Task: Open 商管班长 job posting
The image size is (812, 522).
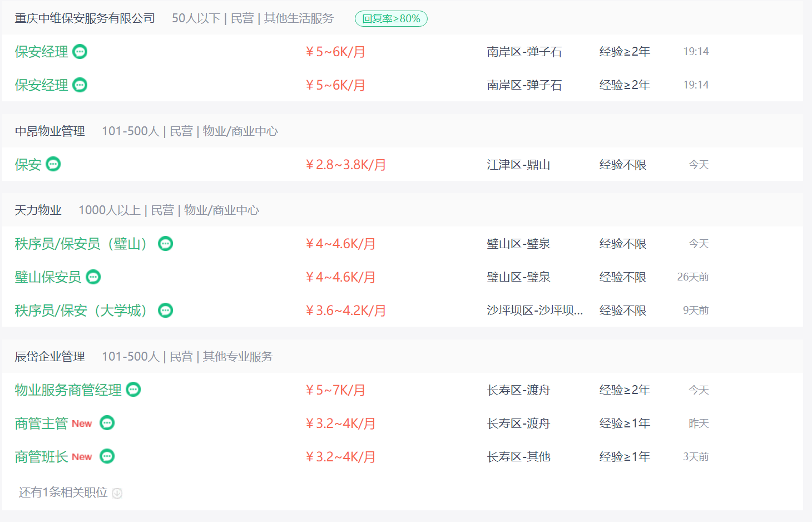Action: tap(41, 457)
